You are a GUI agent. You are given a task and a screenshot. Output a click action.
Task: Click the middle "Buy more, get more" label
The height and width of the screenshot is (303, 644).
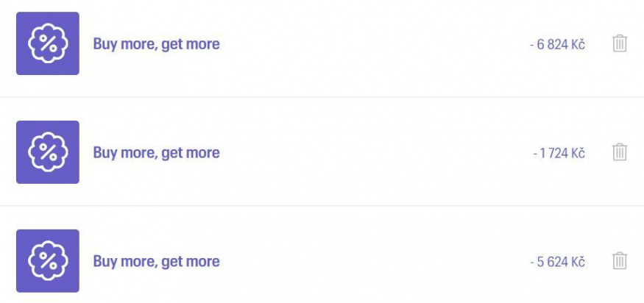pyautogui.click(x=157, y=153)
